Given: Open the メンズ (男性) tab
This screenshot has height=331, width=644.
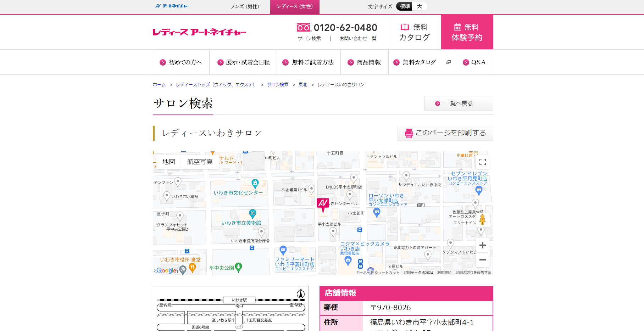Looking at the screenshot, I should 245,7.
